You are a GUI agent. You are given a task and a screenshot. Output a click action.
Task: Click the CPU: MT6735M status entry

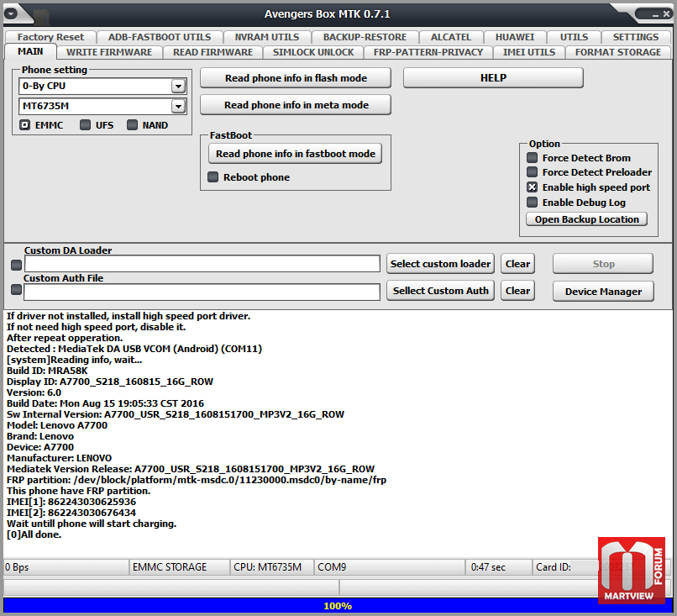click(272, 567)
